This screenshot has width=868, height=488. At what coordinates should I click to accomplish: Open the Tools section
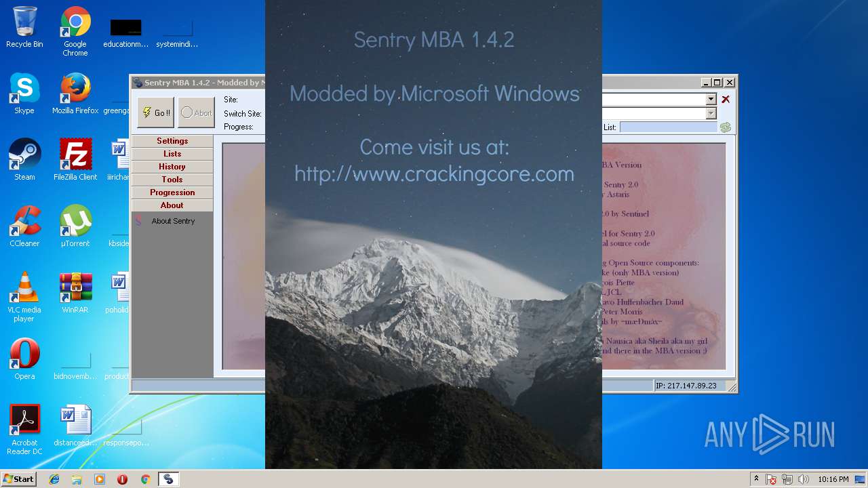[172, 180]
